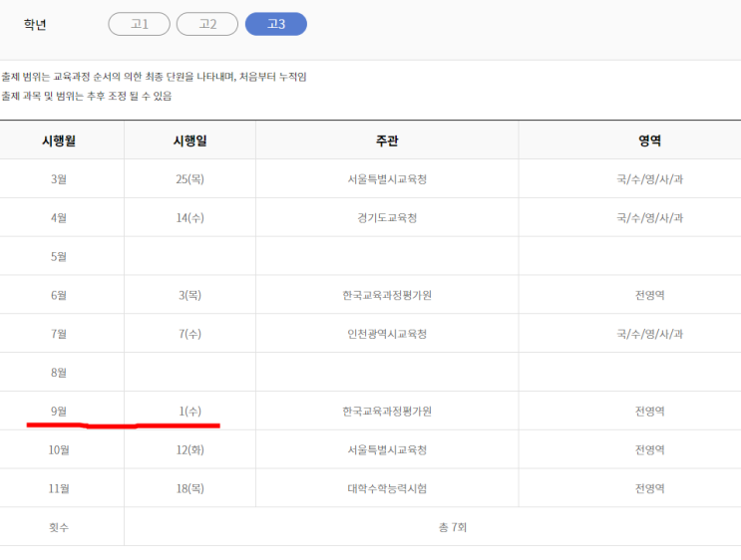Click the underlined 9월 month cell

coord(59,411)
